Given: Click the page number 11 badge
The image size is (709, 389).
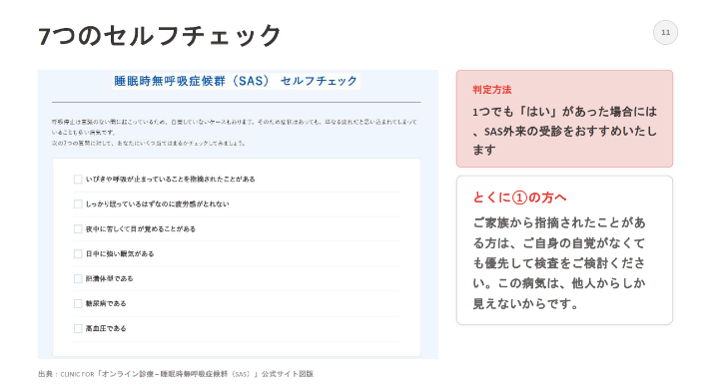Looking at the screenshot, I should 665,33.
